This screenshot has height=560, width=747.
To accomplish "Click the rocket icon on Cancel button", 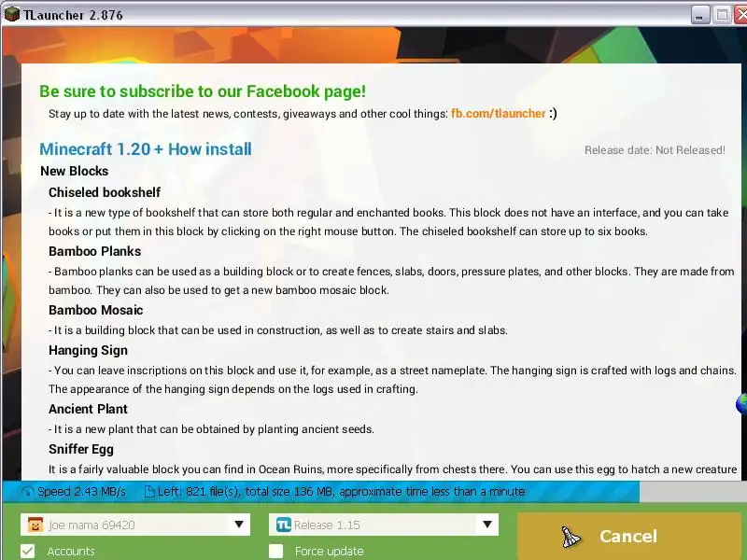I will pos(570,538).
